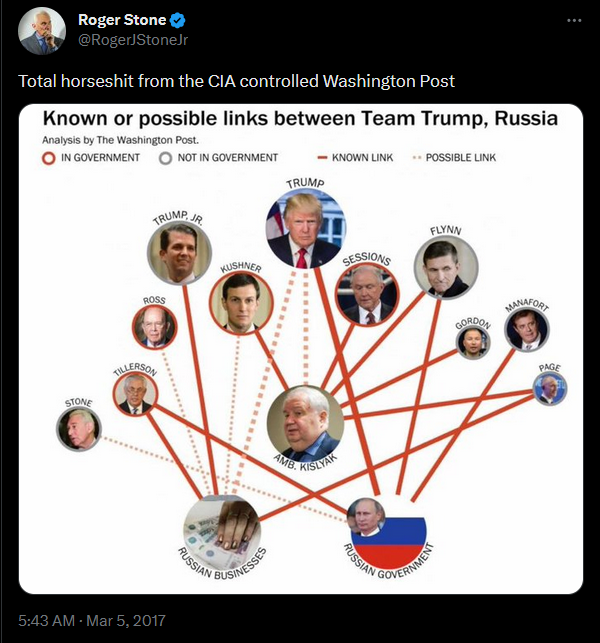This screenshot has height=643, width=600.
Task: Click the blue verified badge
Action: pos(178,21)
